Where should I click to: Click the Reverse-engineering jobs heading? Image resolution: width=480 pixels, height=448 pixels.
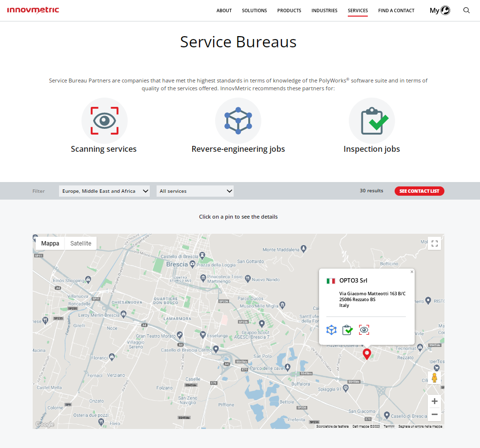(238, 149)
